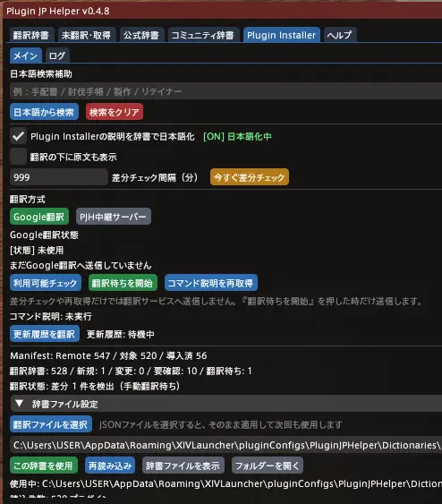Click the コマンド説明を再取得 button
Viewport: 442px width, 504px height.
pos(211,283)
